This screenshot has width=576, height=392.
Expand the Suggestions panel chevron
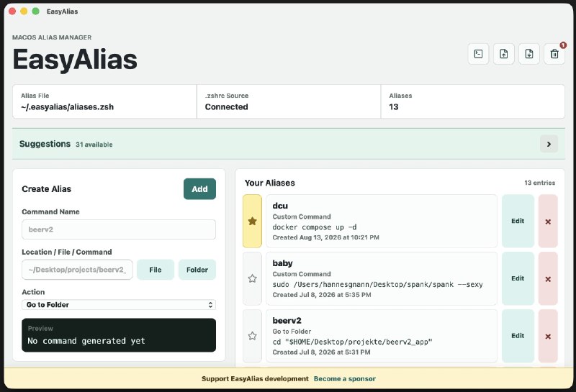click(549, 144)
